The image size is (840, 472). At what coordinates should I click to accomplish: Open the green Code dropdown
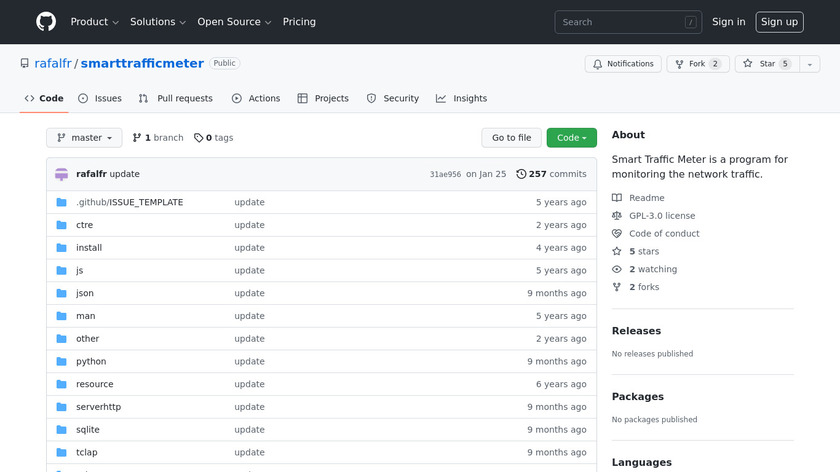point(571,138)
